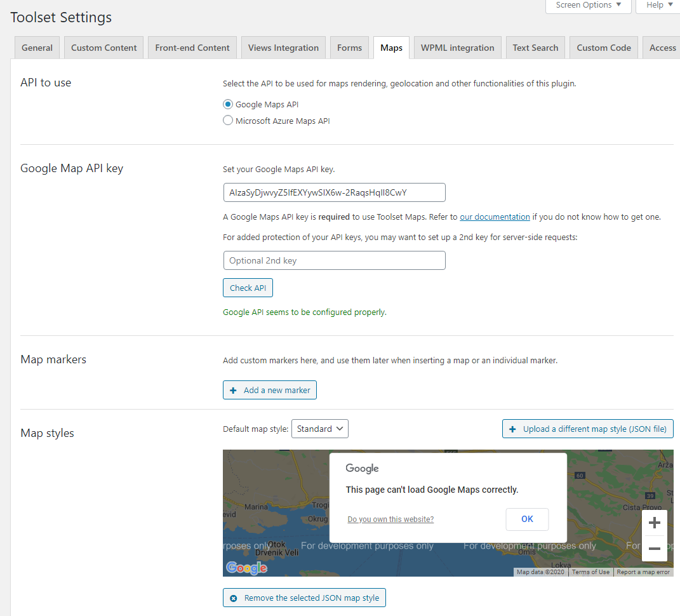Open the map's Terms of Use link
Screen dimensions: 680x616
tap(590, 572)
